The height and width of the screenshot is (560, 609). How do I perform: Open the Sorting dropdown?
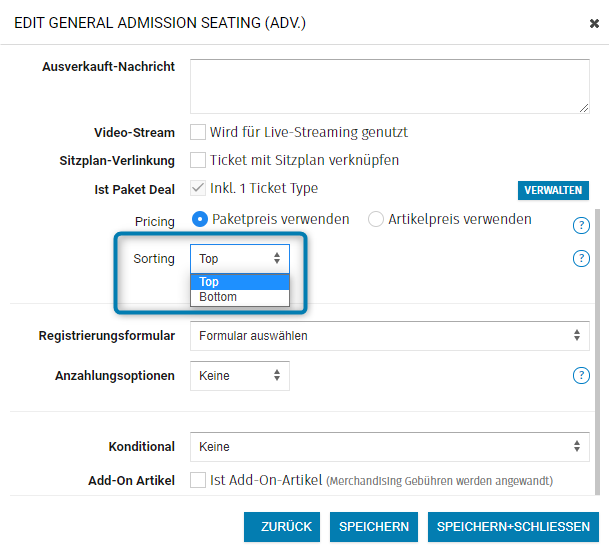click(240, 259)
